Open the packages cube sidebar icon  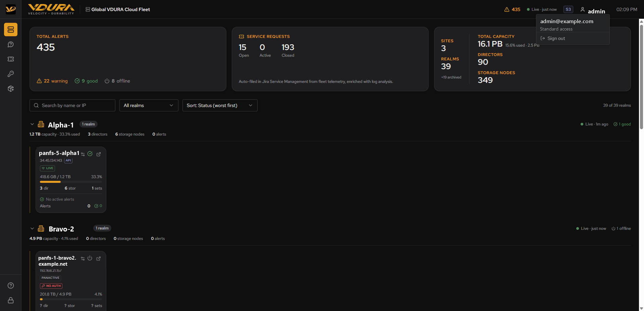pos(11,89)
